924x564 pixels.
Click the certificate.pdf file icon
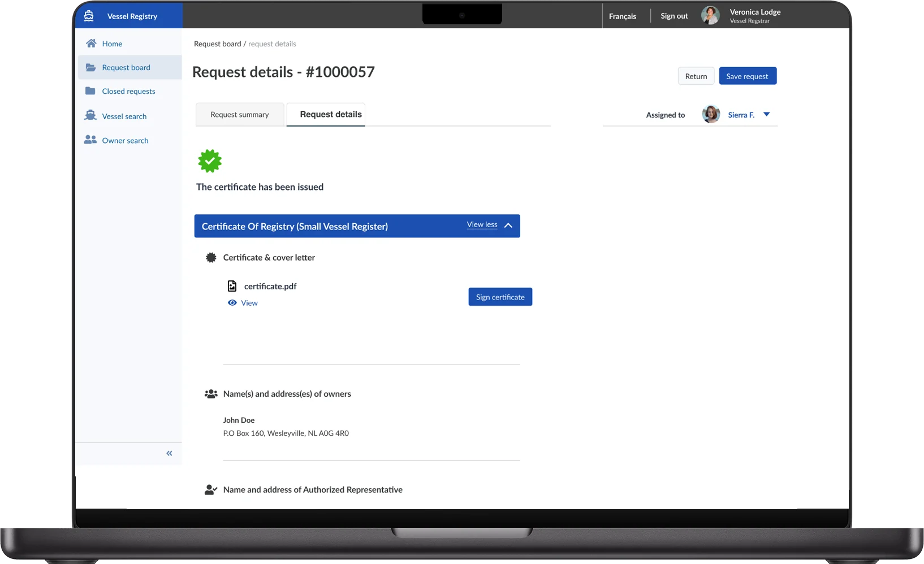232,286
